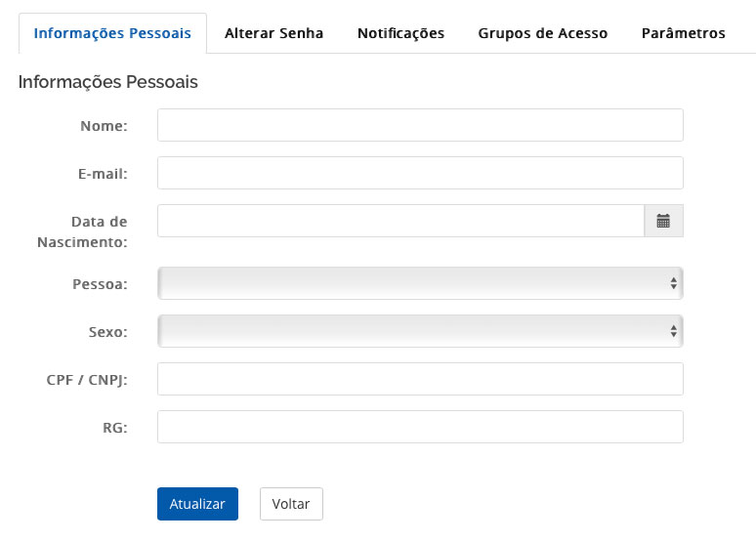Select the Parâmetros tab

(x=683, y=33)
